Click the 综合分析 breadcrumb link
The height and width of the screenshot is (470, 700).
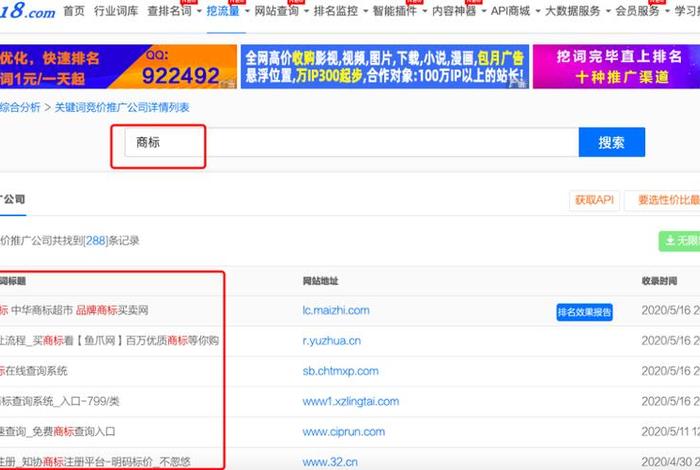point(20,107)
